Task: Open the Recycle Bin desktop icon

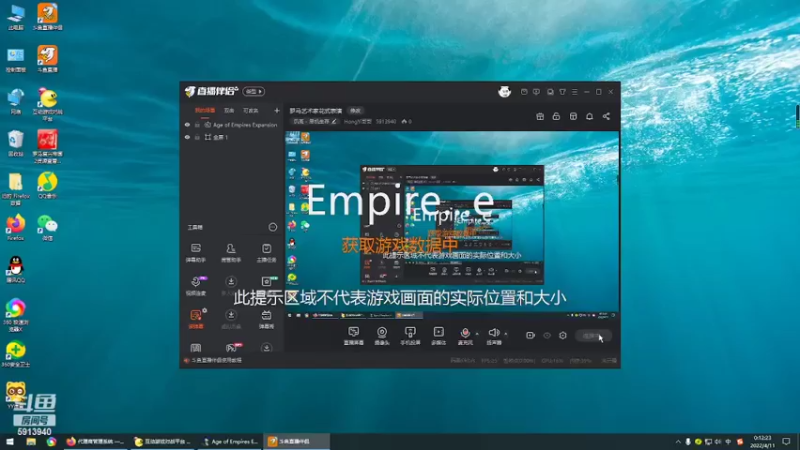Action: [16, 143]
